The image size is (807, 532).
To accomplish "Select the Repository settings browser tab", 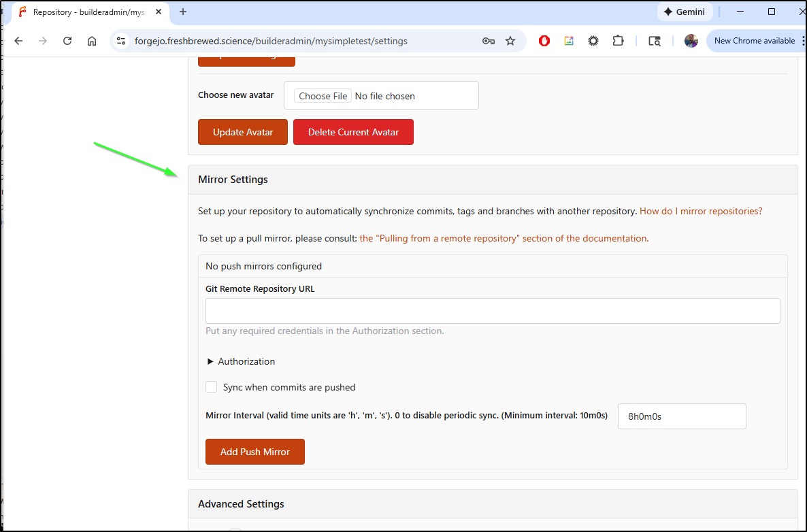I will point(88,12).
